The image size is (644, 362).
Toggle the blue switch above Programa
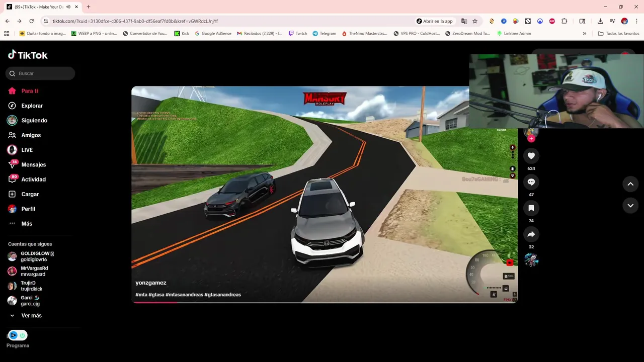pos(18,335)
